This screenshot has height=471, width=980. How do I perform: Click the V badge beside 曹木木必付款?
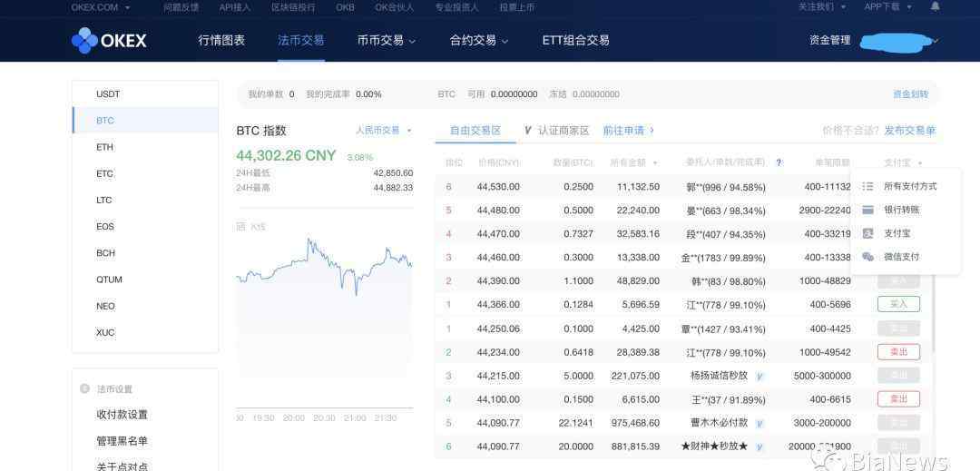(x=759, y=423)
